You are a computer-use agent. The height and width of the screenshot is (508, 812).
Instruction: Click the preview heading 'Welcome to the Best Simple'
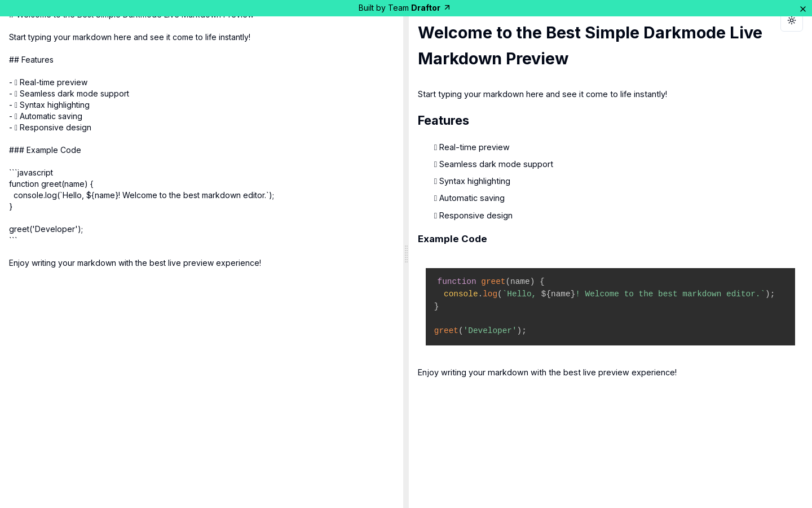point(590,45)
